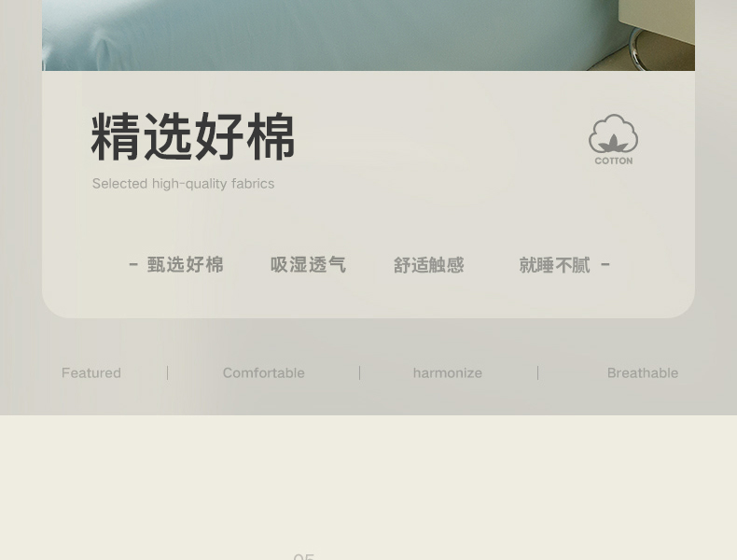Click the Comfortable label
The height and width of the screenshot is (560, 737).
264,372
